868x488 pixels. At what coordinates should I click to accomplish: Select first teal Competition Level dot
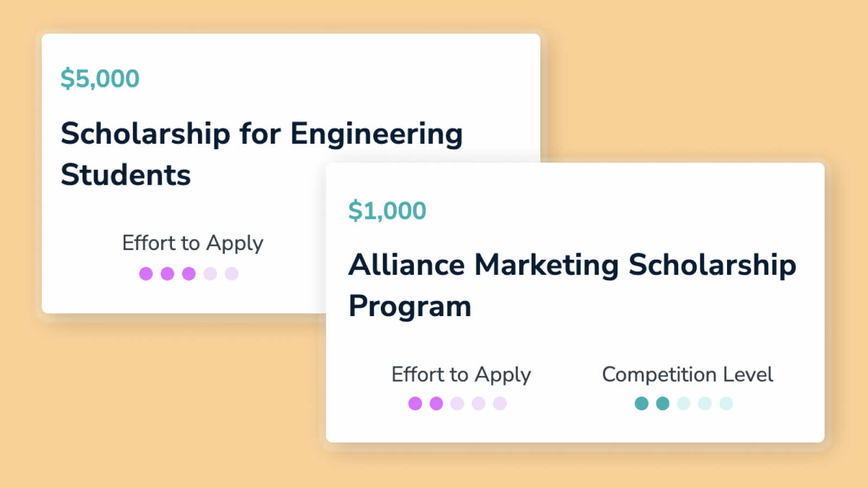[641, 403]
